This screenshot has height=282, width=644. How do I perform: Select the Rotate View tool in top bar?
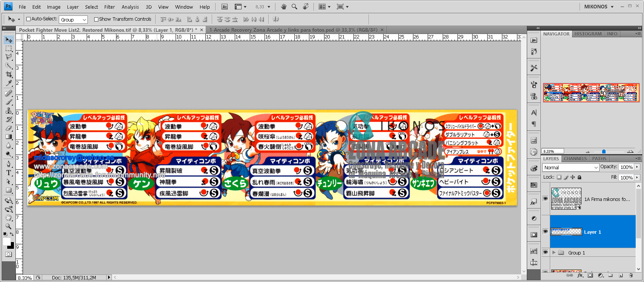pyautogui.click(x=306, y=7)
